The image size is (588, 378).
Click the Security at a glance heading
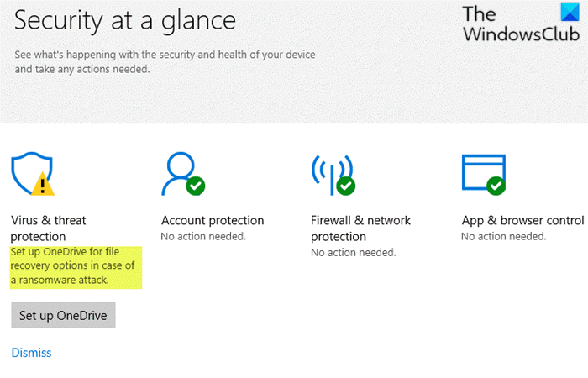click(x=125, y=20)
